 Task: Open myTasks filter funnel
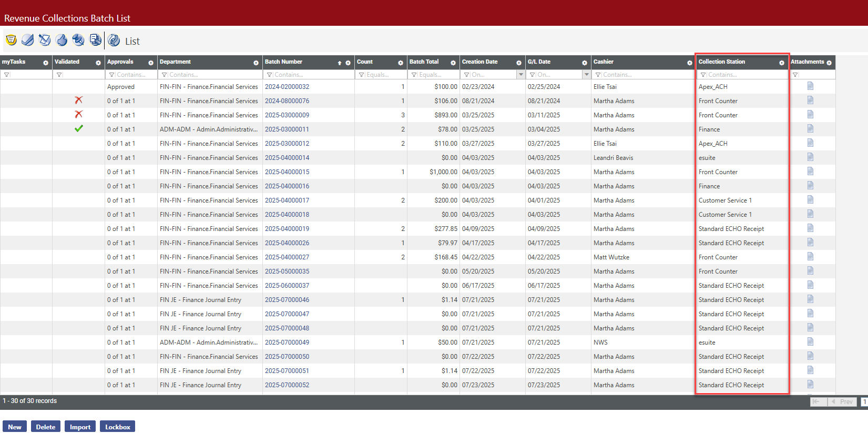coord(6,75)
